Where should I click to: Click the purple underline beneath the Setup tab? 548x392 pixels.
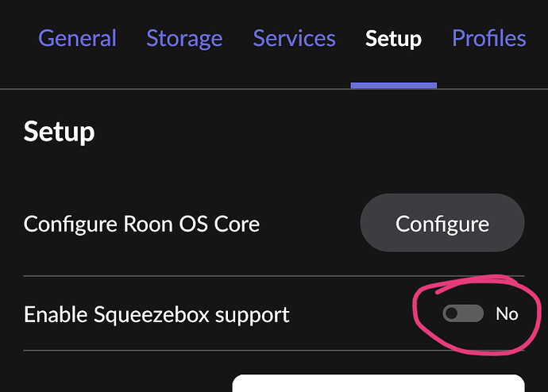point(393,85)
